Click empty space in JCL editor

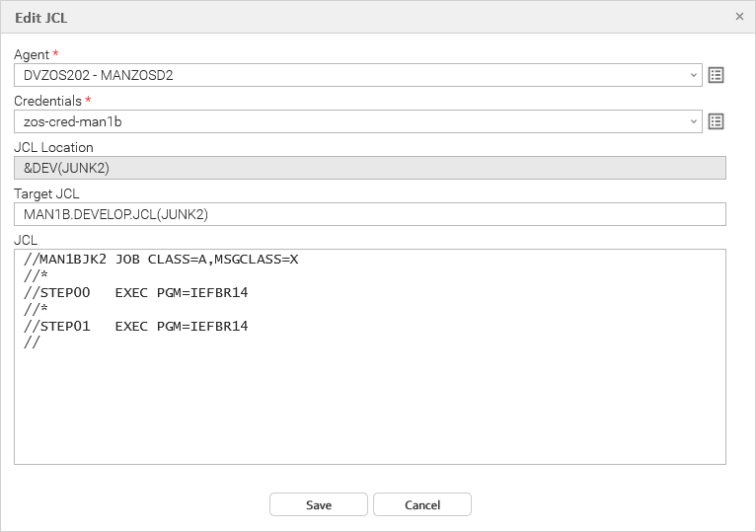coord(370,415)
